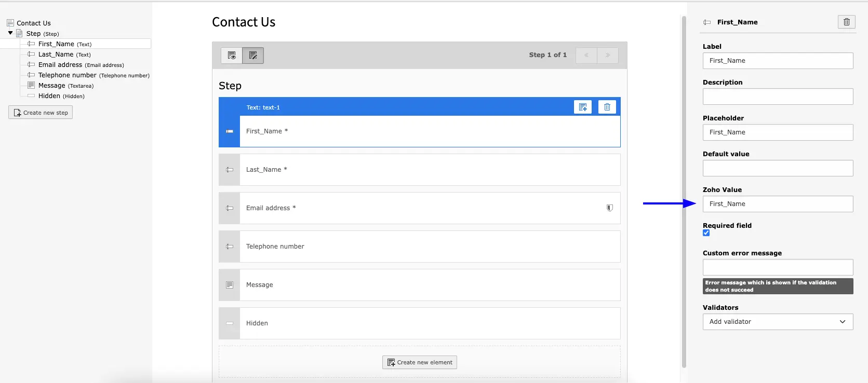Click the Zoho Value input field
The image size is (868, 383).
[x=778, y=204]
